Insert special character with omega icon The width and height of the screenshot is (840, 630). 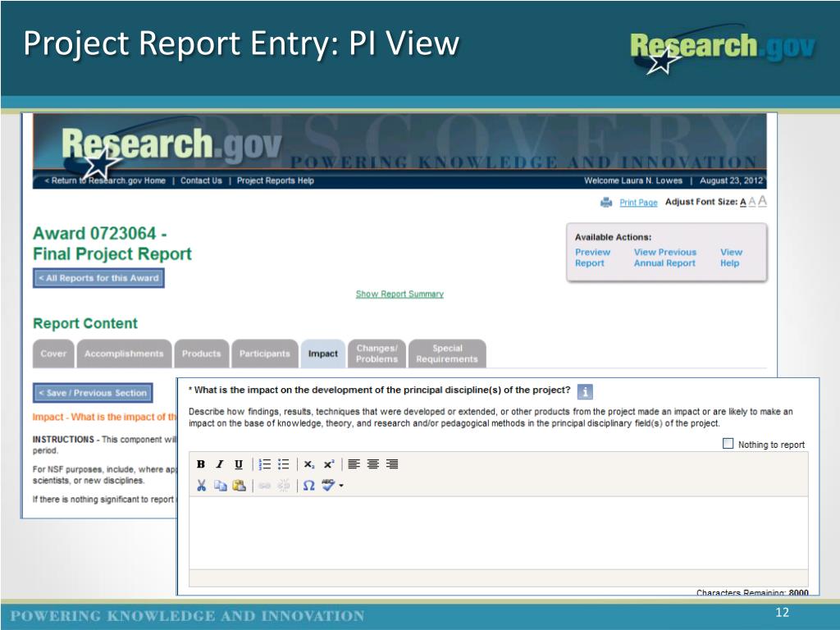[x=308, y=486]
